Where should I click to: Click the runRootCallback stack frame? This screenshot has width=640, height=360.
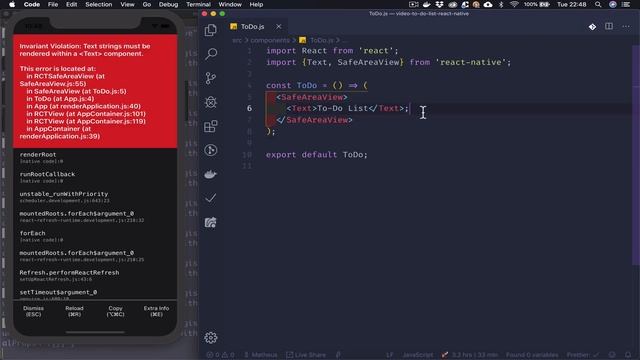click(95, 177)
